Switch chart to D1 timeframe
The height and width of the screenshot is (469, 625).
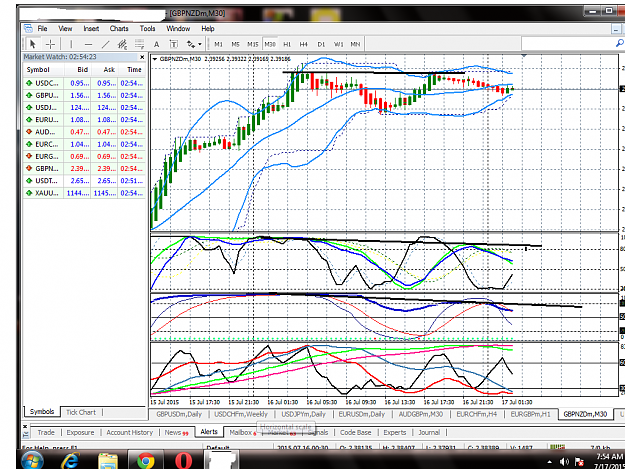pos(321,44)
